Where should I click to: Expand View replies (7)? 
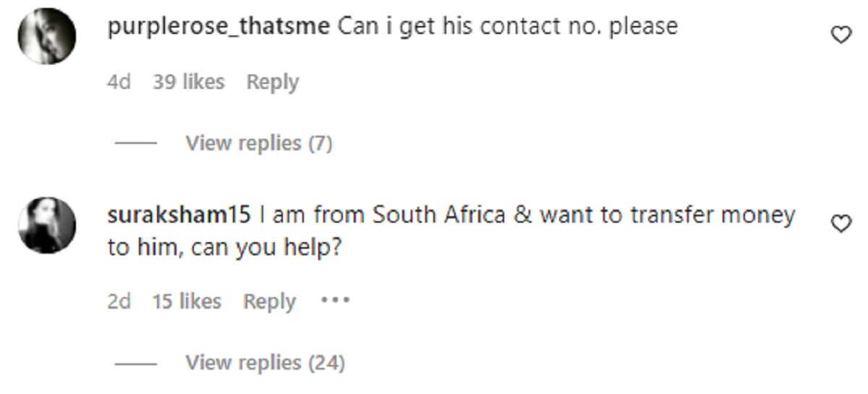(x=258, y=143)
